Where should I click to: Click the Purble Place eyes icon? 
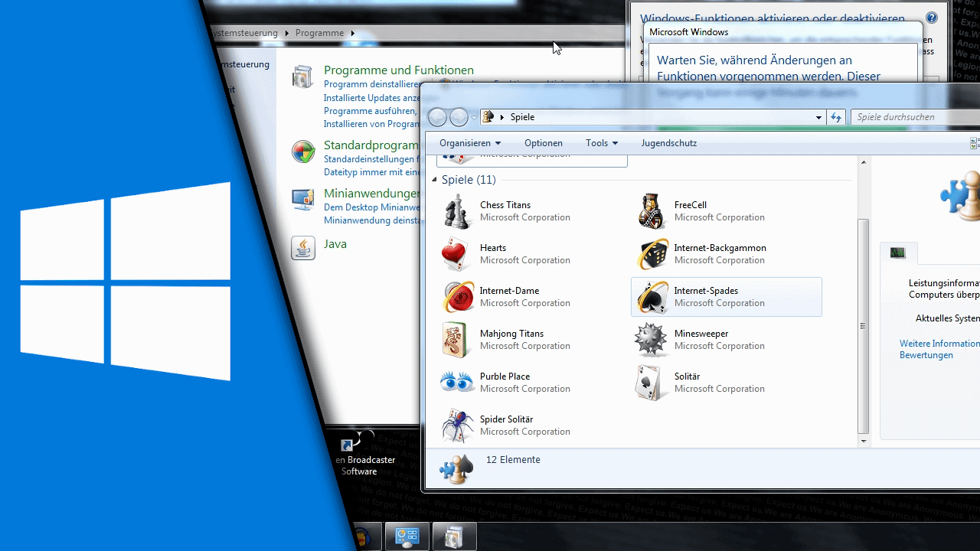[x=457, y=383]
